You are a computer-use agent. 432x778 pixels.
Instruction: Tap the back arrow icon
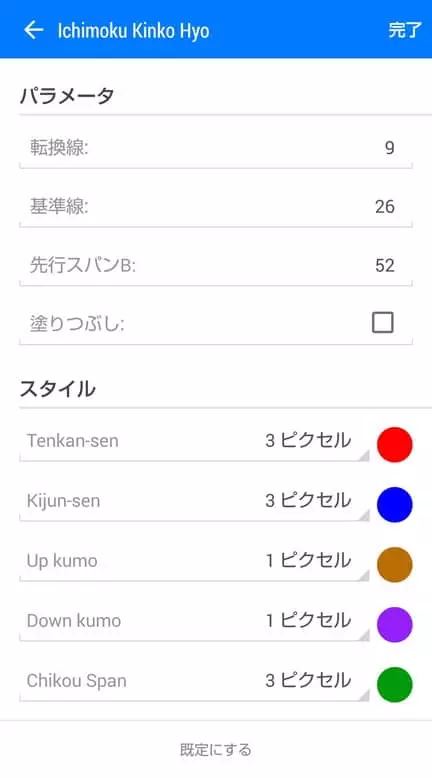pyautogui.click(x=34, y=30)
